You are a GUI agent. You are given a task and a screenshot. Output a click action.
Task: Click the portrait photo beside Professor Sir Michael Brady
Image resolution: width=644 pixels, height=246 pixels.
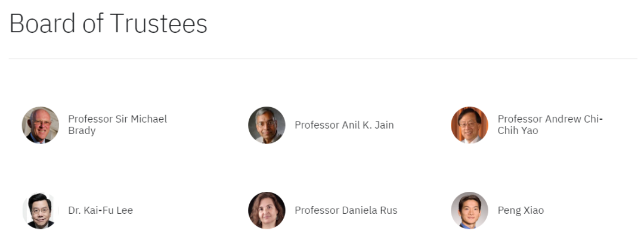[41, 125]
